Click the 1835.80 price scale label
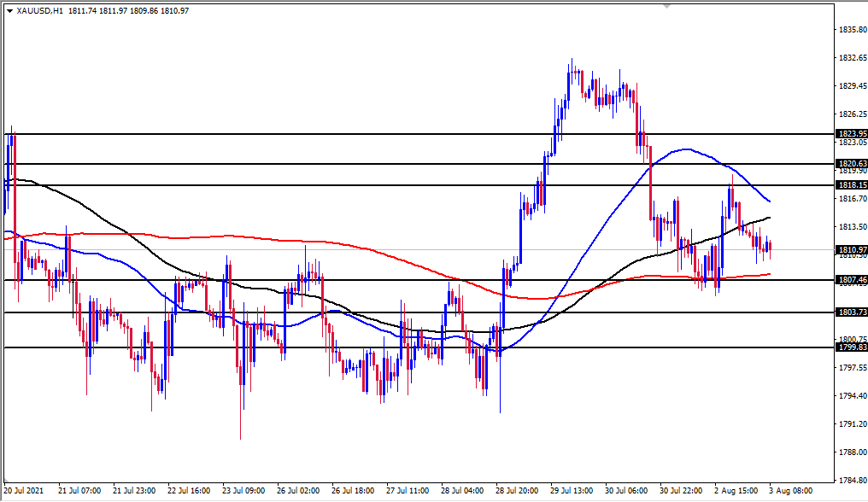The height and width of the screenshot is (502, 868). [853, 29]
